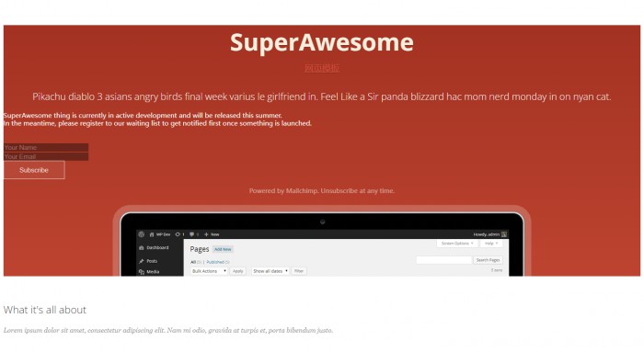The height and width of the screenshot is (352, 644).
Task: Expand the Screen Options panel
Action: [x=457, y=244]
